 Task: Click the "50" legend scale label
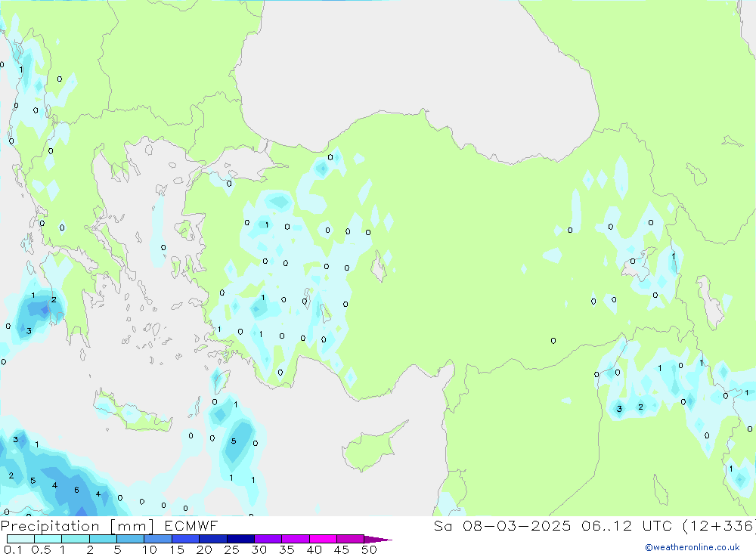369,549
